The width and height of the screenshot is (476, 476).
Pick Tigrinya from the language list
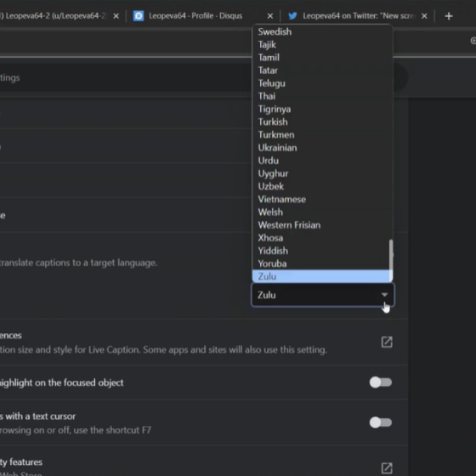coord(321,109)
